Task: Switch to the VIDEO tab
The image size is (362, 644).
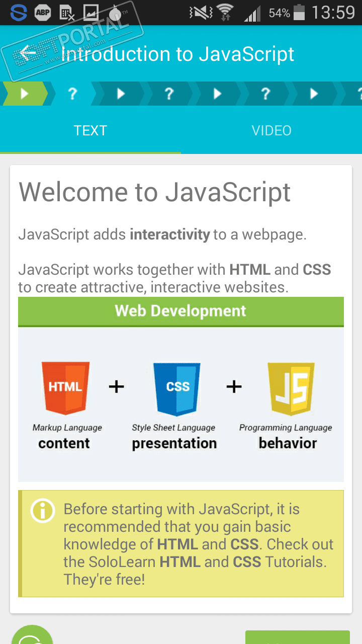Action: pyautogui.click(x=271, y=131)
